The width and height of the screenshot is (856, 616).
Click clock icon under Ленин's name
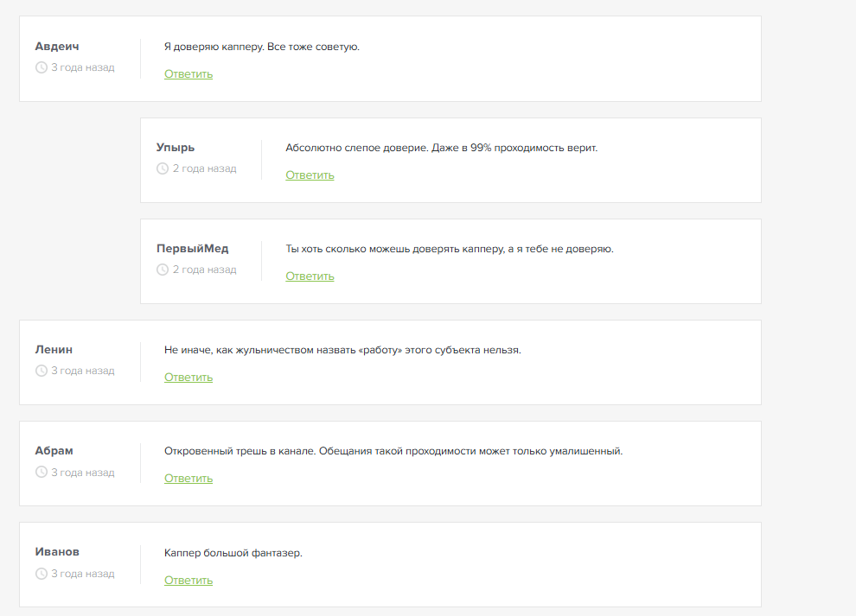tap(41, 371)
